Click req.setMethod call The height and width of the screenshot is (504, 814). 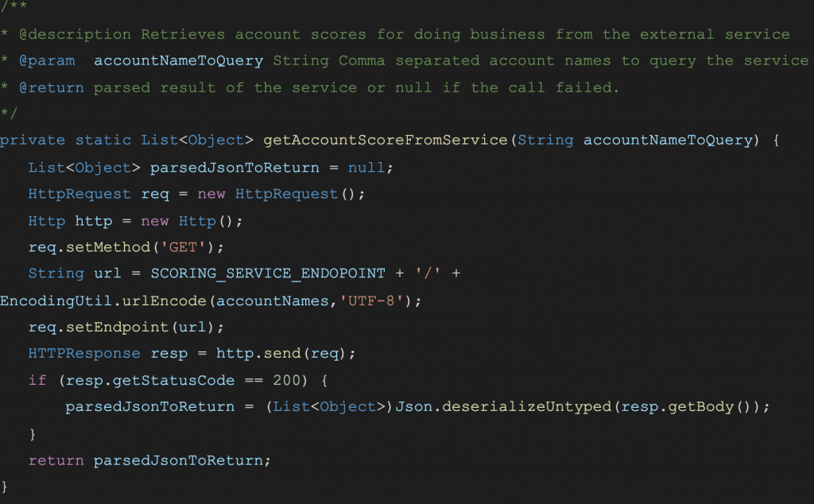click(89, 247)
